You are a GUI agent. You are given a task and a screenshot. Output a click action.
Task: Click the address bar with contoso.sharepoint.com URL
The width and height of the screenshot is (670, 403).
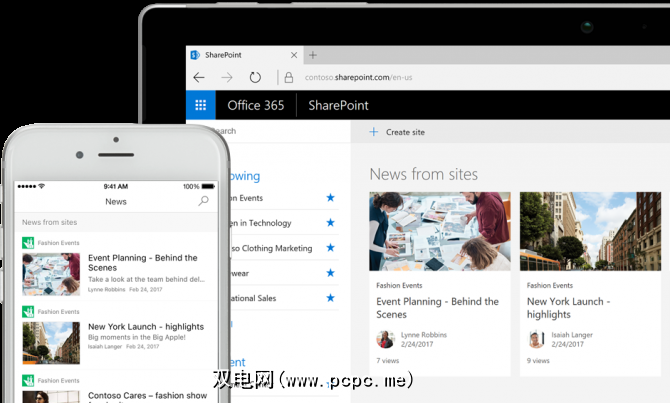click(x=359, y=77)
